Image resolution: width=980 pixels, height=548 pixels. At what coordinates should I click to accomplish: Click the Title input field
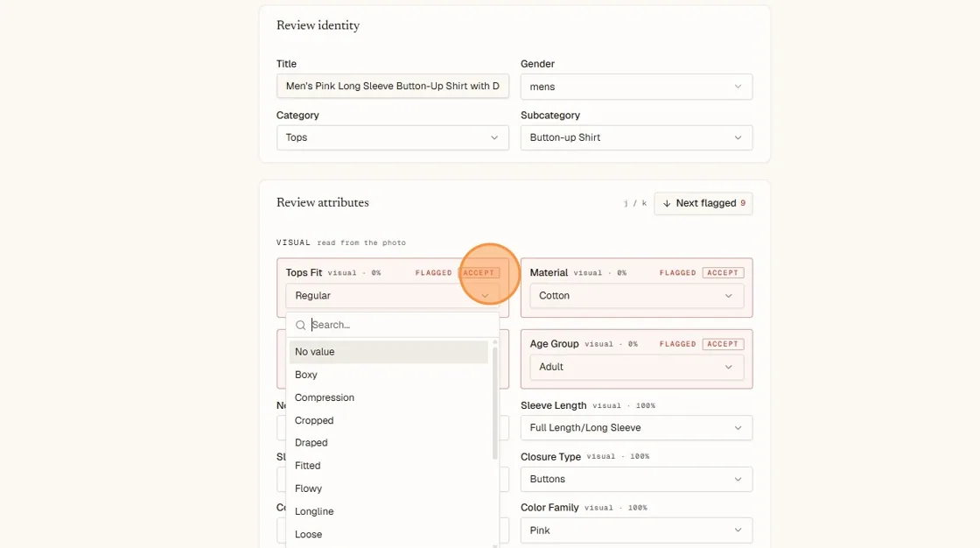click(x=393, y=87)
